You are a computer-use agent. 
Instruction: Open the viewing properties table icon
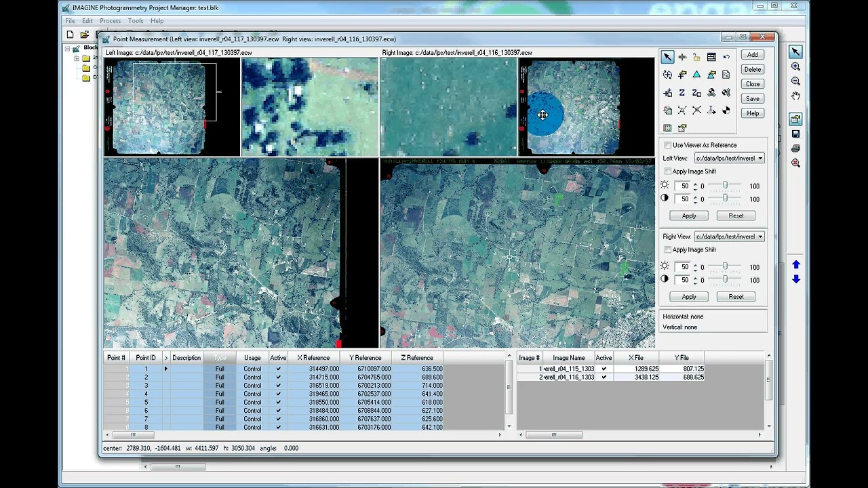[x=711, y=58]
